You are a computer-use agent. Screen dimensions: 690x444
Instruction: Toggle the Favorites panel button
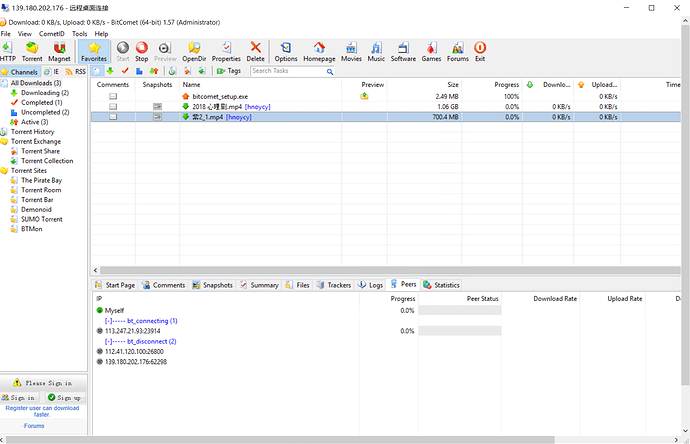click(94, 51)
